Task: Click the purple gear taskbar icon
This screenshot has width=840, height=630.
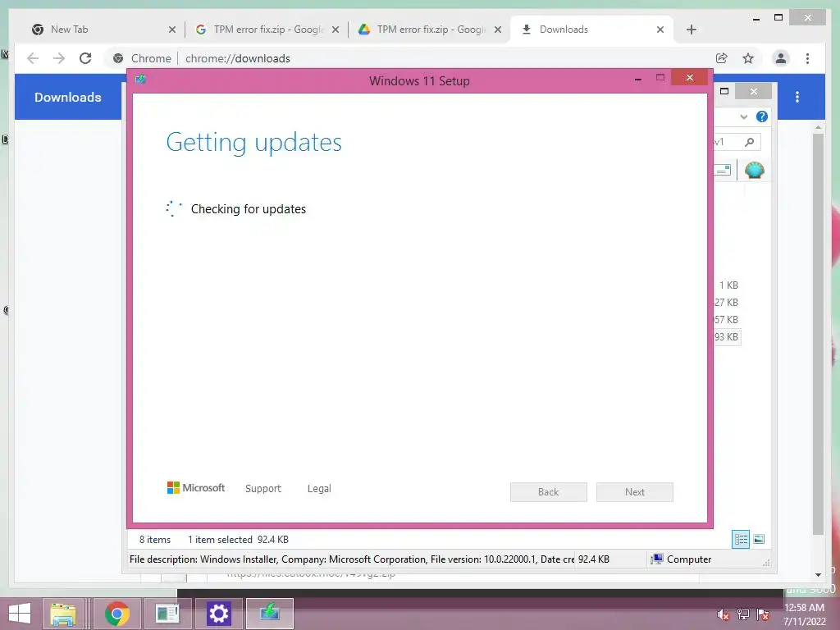Action: click(218, 614)
